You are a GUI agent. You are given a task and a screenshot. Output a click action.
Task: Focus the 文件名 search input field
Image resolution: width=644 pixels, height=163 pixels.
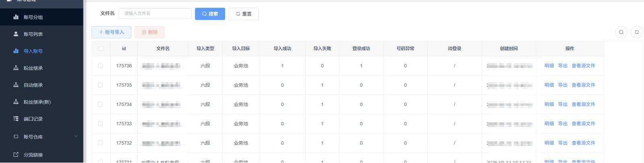(x=155, y=13)
